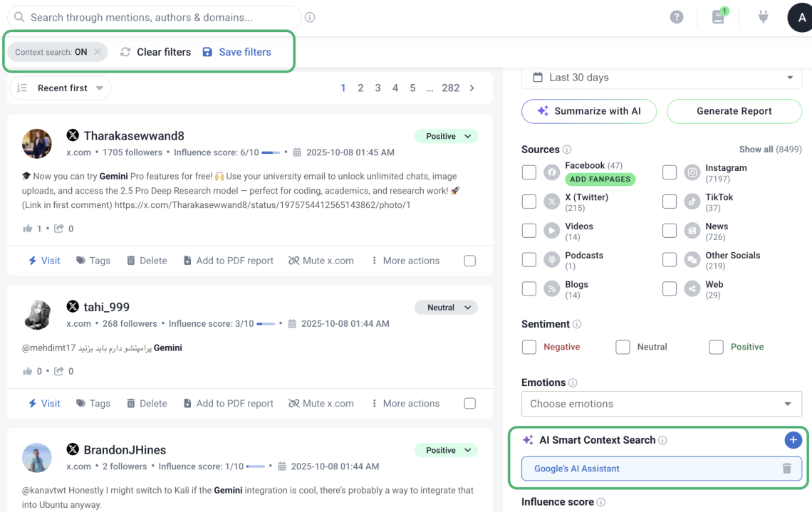Delete the Google's AI Assistant context filter

pos(786,469)
